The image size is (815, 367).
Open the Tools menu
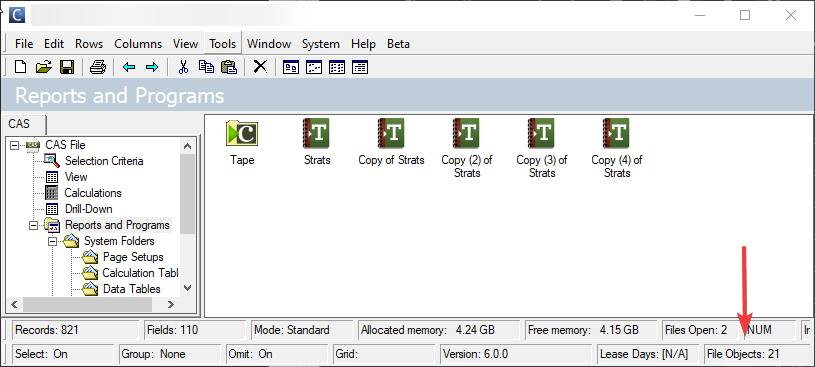click(223, 44)
